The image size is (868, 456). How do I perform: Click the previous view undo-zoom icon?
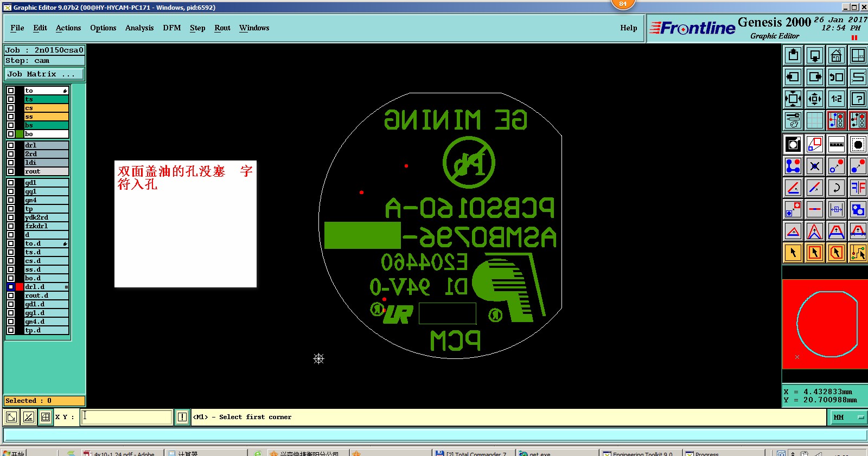pyautogui.click(x=837, y=77)
